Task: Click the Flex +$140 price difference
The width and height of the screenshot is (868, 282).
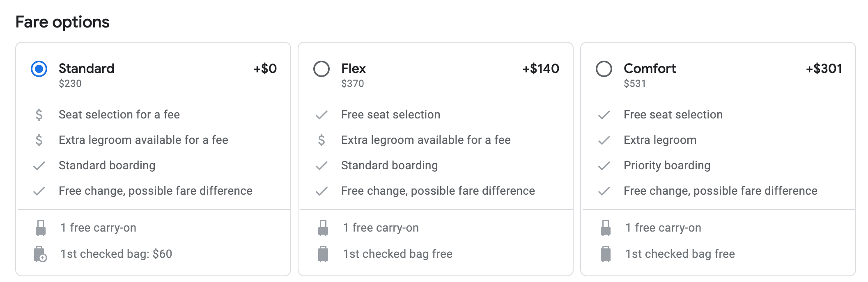Action: (540, 68)
